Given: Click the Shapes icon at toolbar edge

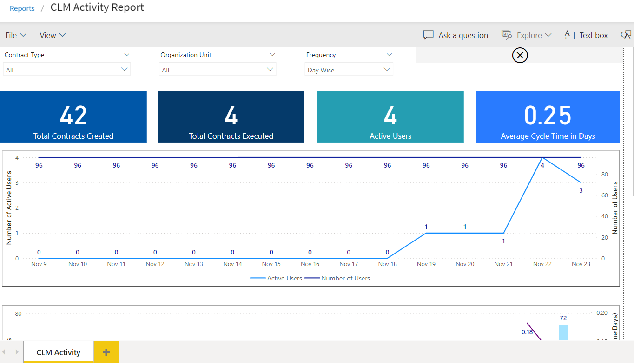Looking at the screenshot, I should point(626,35).
